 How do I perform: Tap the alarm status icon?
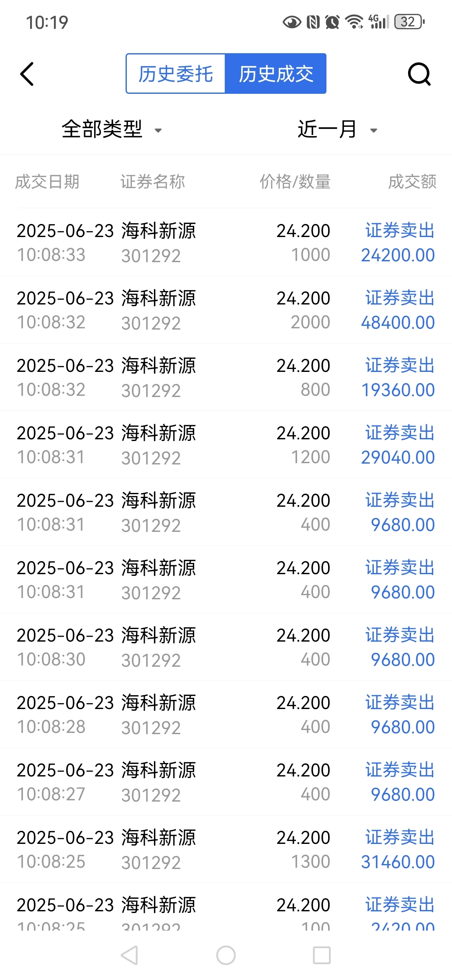pos(332,22)
